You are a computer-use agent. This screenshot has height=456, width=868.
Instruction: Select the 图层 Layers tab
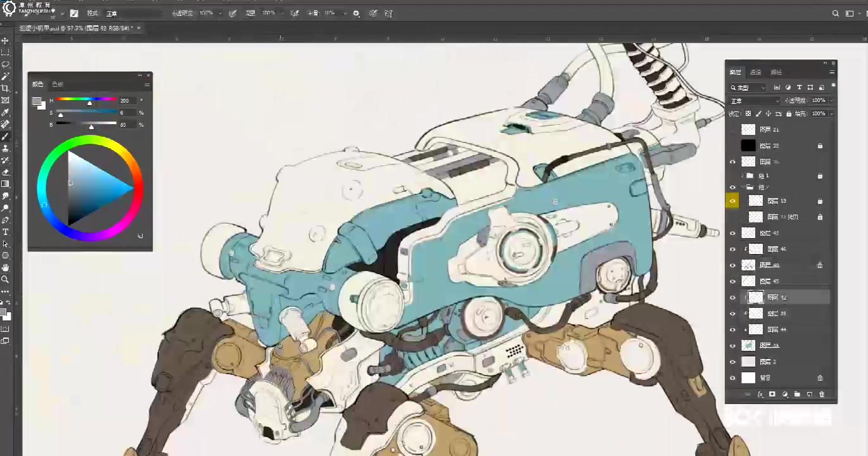click(735, 72)
